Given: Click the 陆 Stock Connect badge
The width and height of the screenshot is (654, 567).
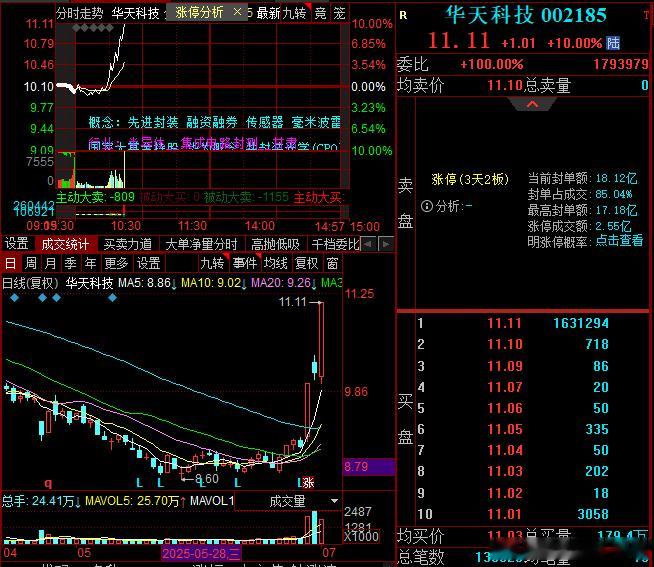Looking at the screenshot, I should (x=613, y=43).
